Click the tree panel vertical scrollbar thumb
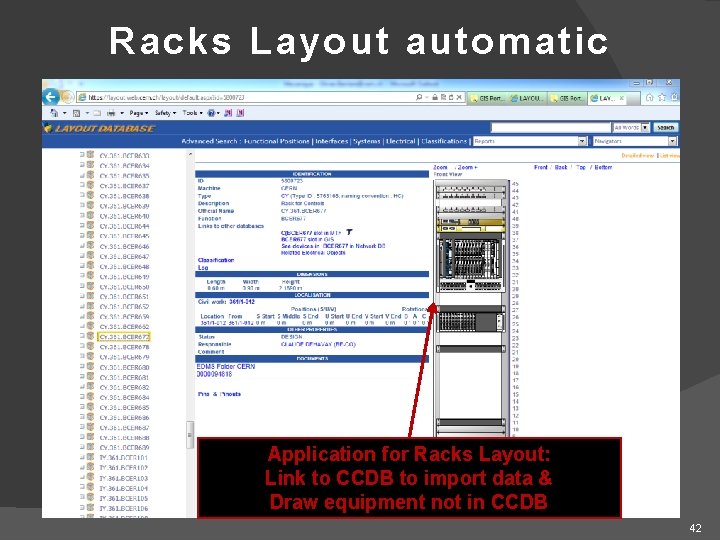Screen dimensions: 720x540 pyautogui.click(x=190, y=434)
